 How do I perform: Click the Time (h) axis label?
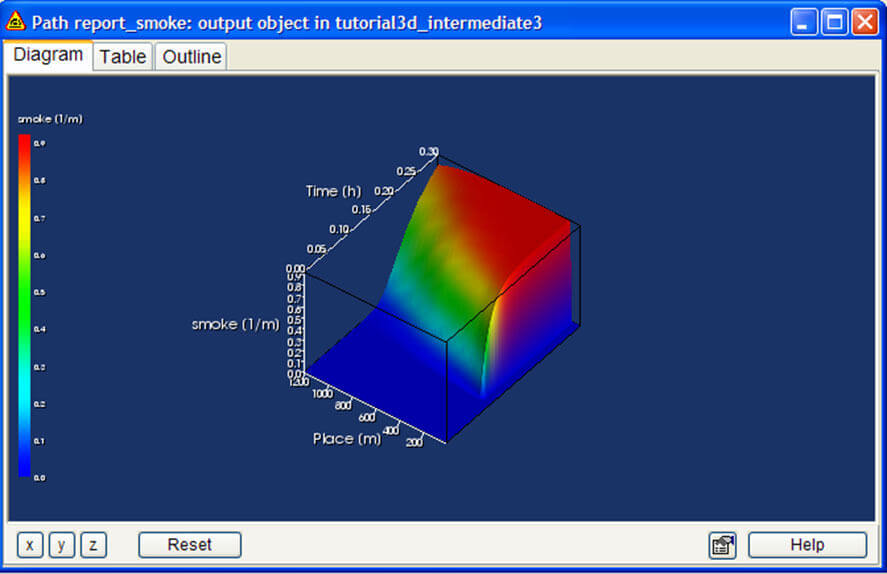[x=333, y=191]
